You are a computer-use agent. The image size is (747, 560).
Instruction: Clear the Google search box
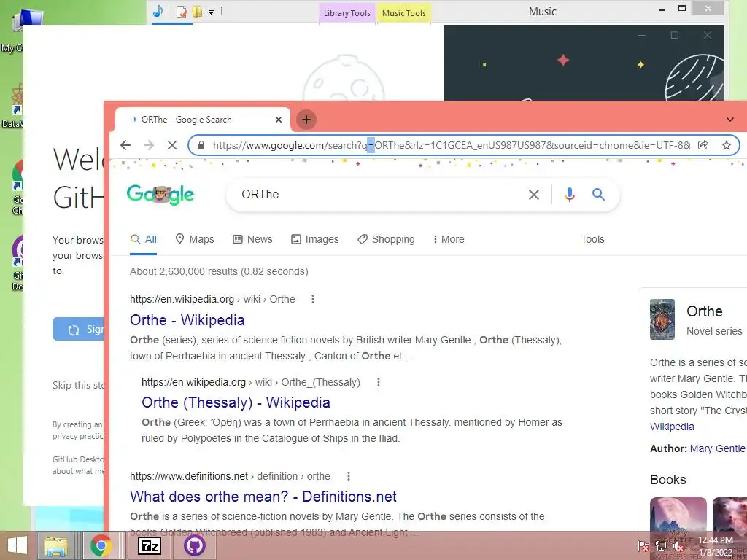coord(533,194)
